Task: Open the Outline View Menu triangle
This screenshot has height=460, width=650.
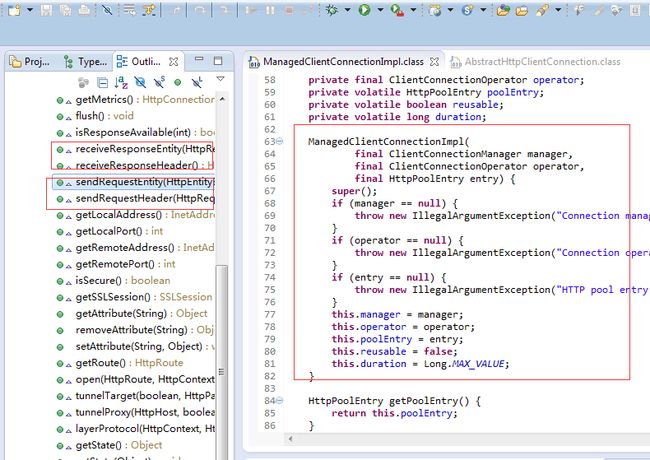Action: point(220,78)
